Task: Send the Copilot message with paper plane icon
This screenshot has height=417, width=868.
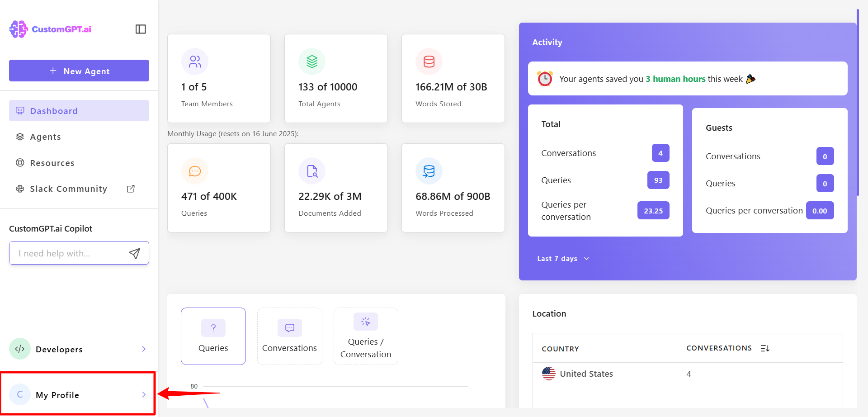Action: [134, 253]
